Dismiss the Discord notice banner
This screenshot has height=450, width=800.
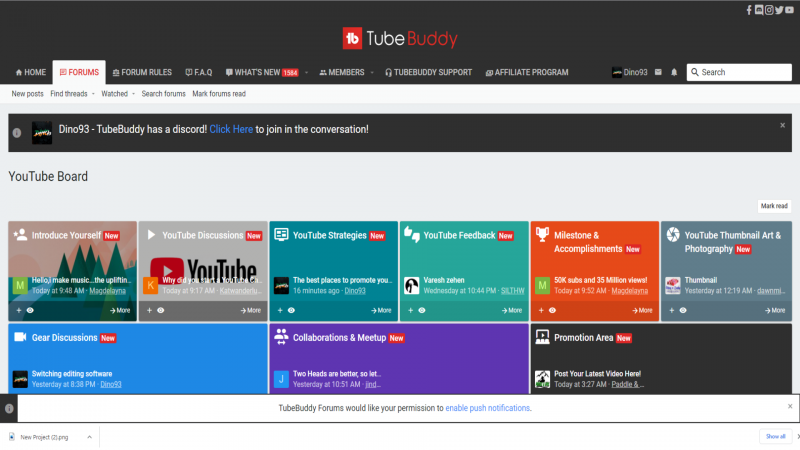(x=782, y=125)
